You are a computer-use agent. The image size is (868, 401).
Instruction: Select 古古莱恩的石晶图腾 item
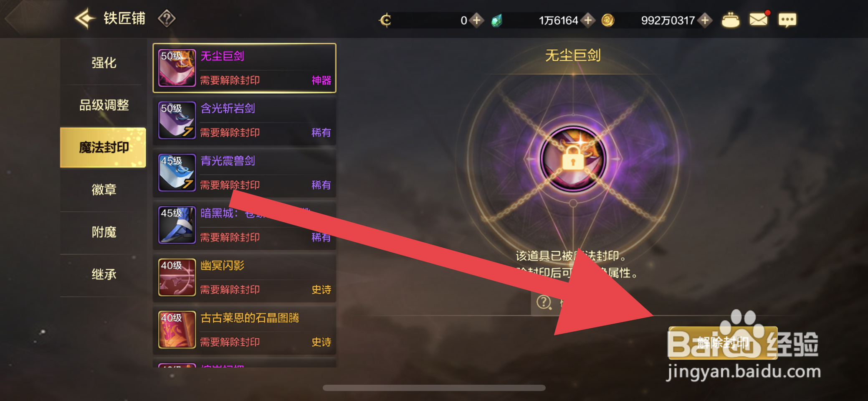245,330
